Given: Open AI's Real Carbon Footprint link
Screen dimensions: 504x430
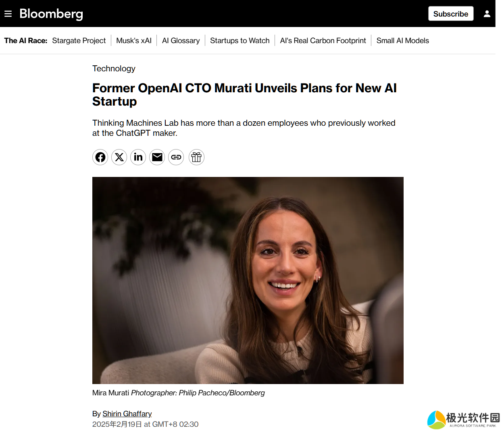Looking at the screenshot, I should click(323, 41).
